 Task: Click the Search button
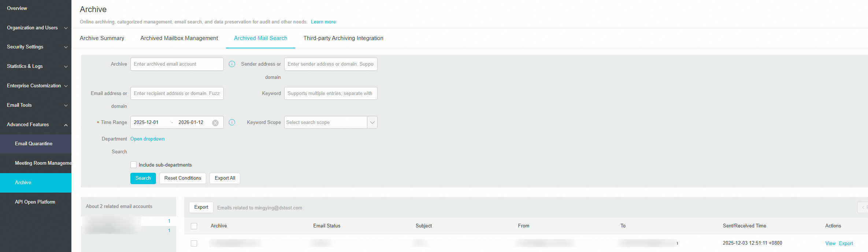pos(143,178)
